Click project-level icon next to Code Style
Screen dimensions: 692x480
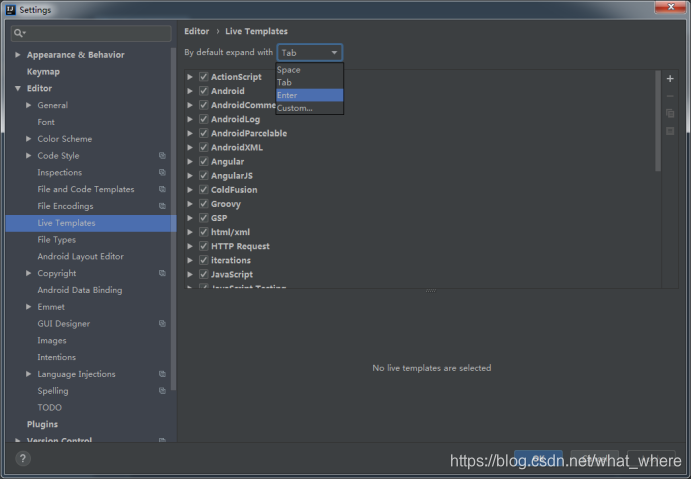point(162,155)
